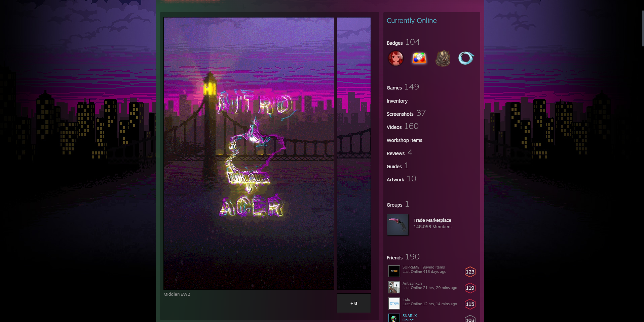Open the gray rock creature badge
Viewport: 644px width, 322px height.
pos(443,58)
